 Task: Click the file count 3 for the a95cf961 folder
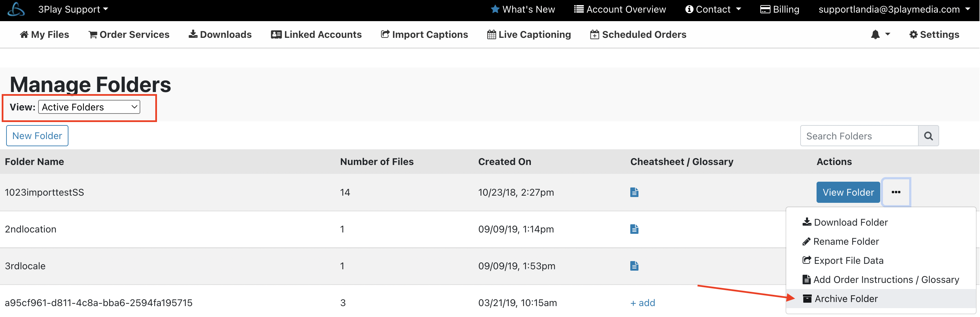click(343, 303)
